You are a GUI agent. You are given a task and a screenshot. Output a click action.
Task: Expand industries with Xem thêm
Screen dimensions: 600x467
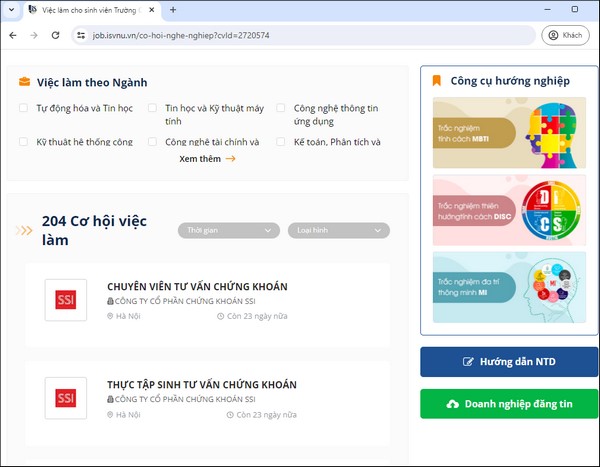click(x=207, y=158)
